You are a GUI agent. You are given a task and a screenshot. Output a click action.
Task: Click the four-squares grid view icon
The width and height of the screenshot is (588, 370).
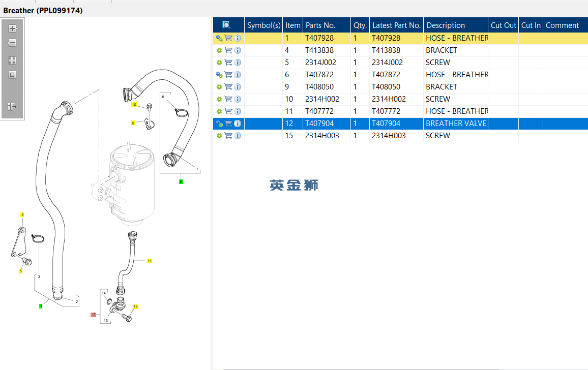[12, 60]
